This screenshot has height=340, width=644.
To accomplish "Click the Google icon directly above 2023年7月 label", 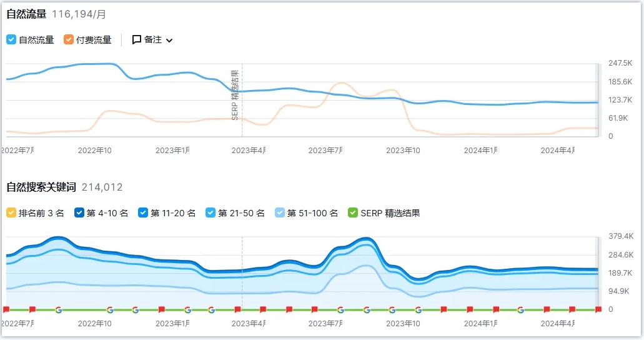I will pos(340,309).
